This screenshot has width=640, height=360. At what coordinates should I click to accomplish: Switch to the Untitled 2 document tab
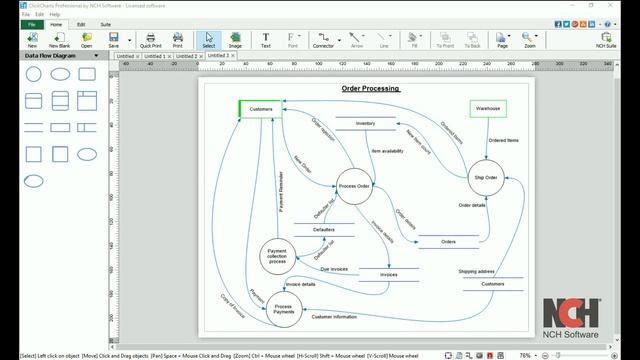pyautogui.click(x=187, y=56)
